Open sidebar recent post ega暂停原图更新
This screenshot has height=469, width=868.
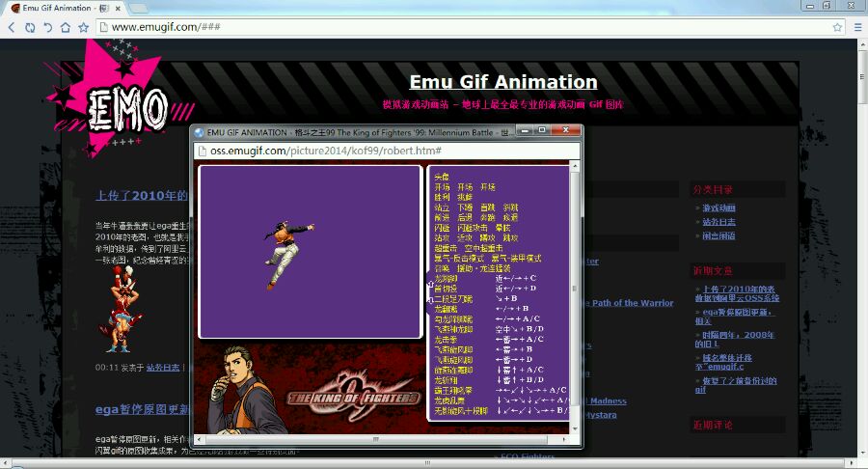[x=733, y=317]
